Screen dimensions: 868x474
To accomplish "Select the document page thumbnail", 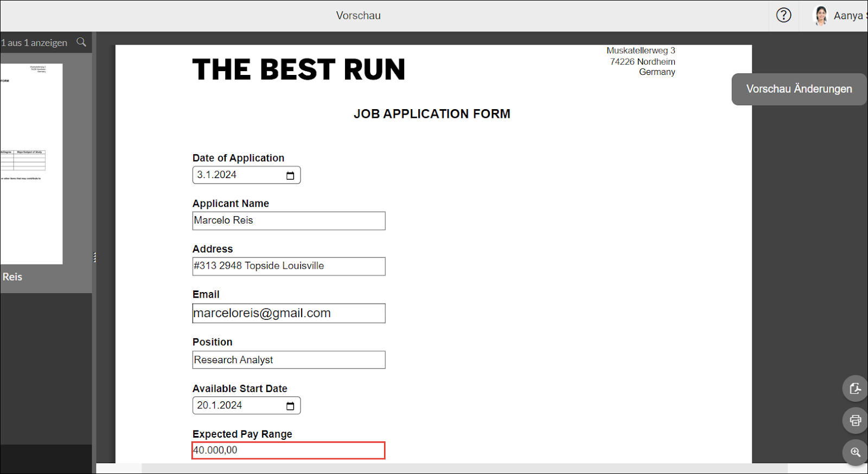I will click(31, 163).
